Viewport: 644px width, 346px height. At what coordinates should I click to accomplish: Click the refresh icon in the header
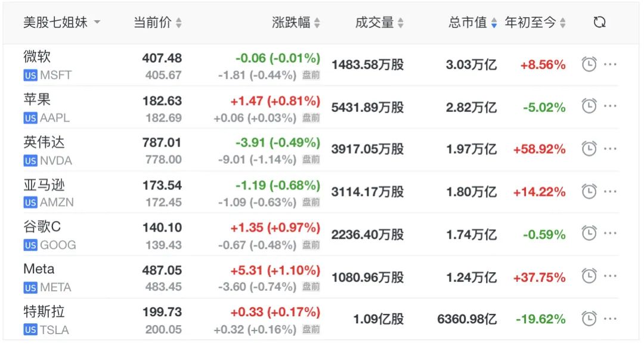coord(600,22)
